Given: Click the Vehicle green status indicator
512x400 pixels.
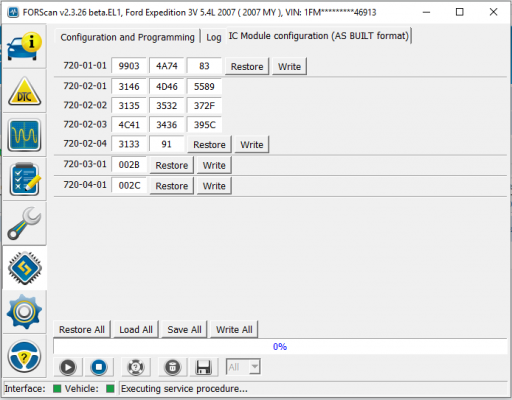Looking at the screenshot, I should tap(110, 389).
